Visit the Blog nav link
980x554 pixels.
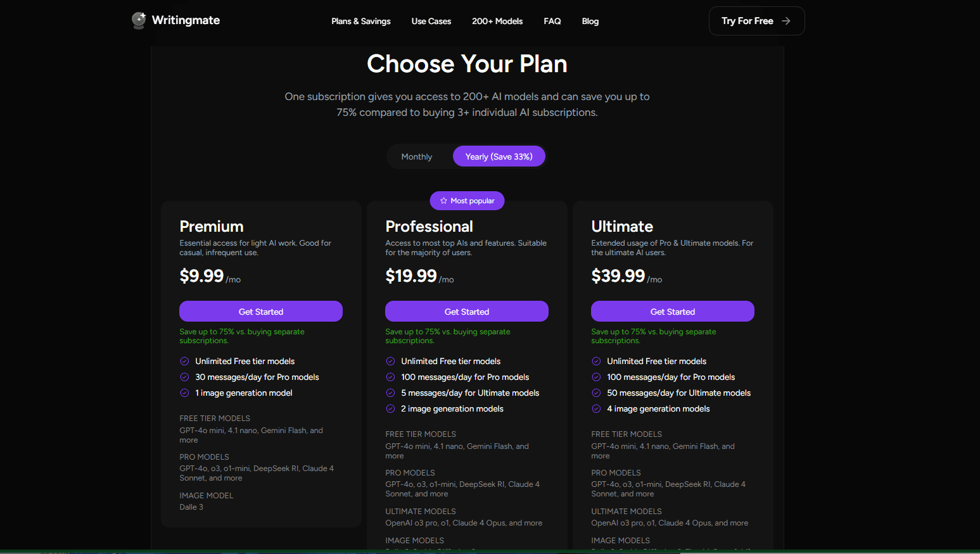pos(590,21)
